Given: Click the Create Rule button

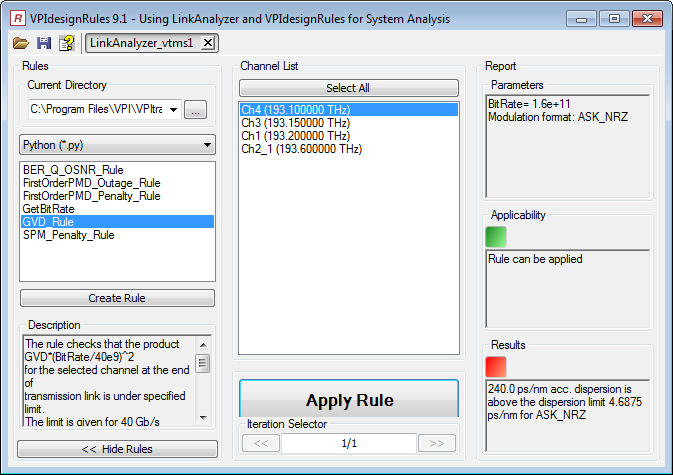Looking at the screenshot, I should click(117, 298).
